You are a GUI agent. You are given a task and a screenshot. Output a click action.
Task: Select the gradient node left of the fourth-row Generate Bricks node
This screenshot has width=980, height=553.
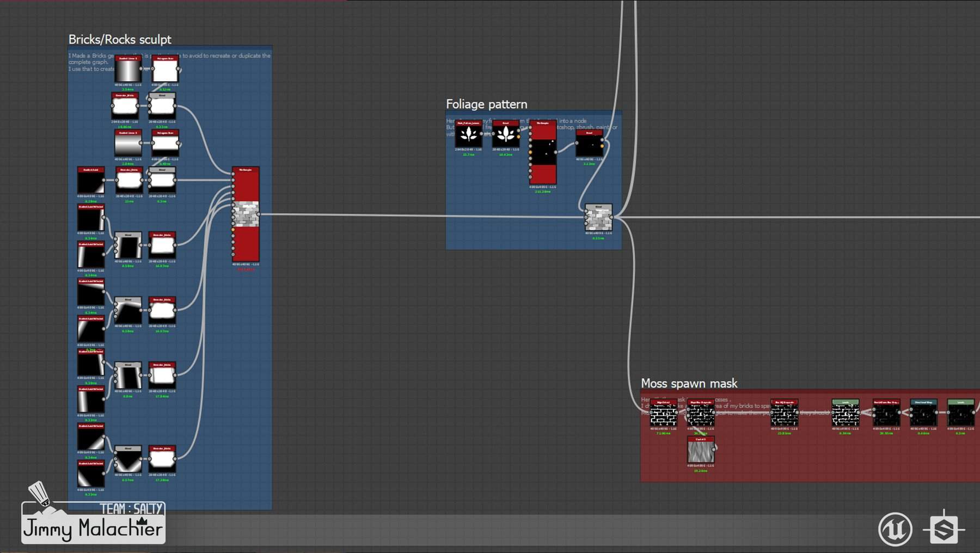[x=91, y=181]
